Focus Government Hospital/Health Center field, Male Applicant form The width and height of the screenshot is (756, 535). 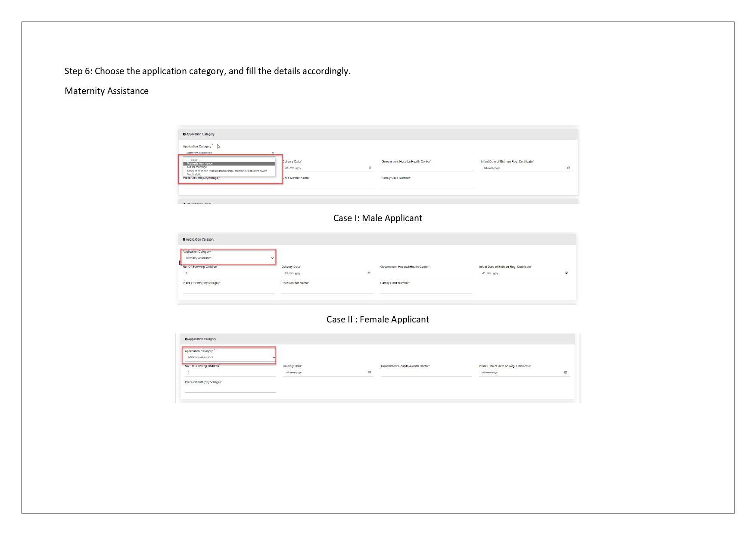pos(426,273)
